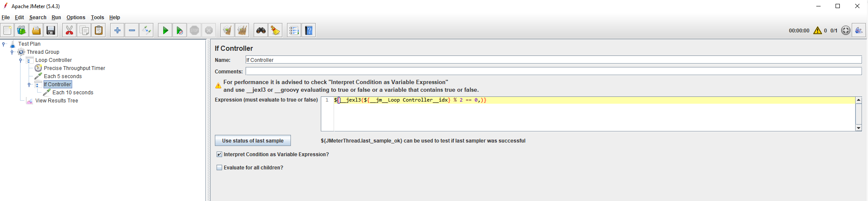Image resolution: width=868 pixels, height=201 pixels.
Task: Select Loop Controller tree item
Action: pos(53,60)
